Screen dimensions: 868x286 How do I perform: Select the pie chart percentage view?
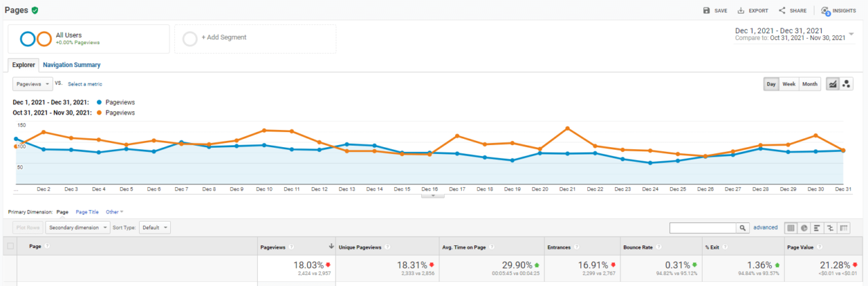tap(804, 228)
